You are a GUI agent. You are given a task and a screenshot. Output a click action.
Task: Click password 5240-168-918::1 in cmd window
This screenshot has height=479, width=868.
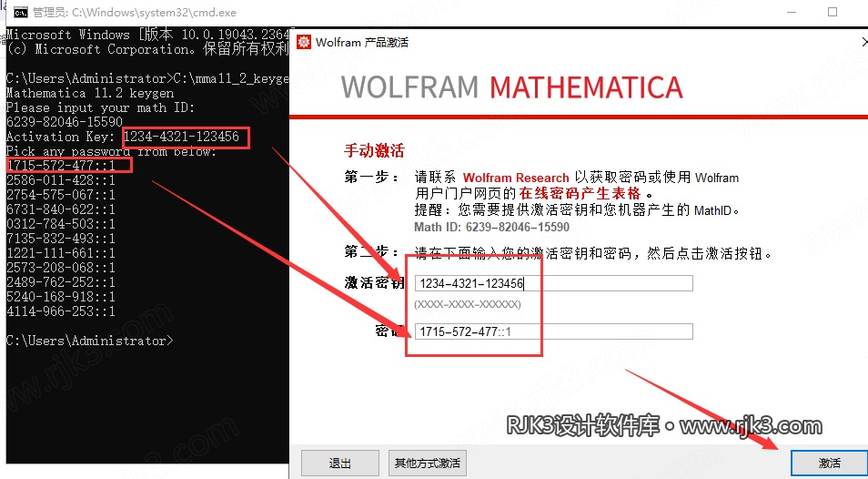(61, 297)
